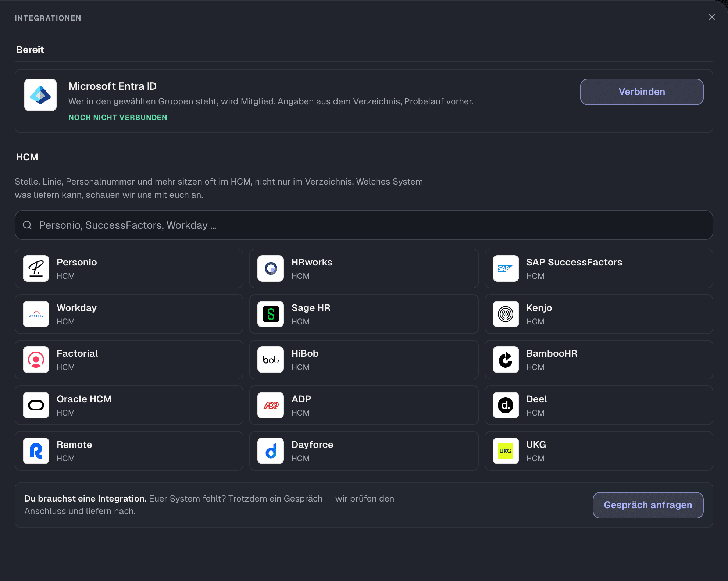Click the INTEGRATIONEN header label
The image size is (728, 581).
pos(48,18)
